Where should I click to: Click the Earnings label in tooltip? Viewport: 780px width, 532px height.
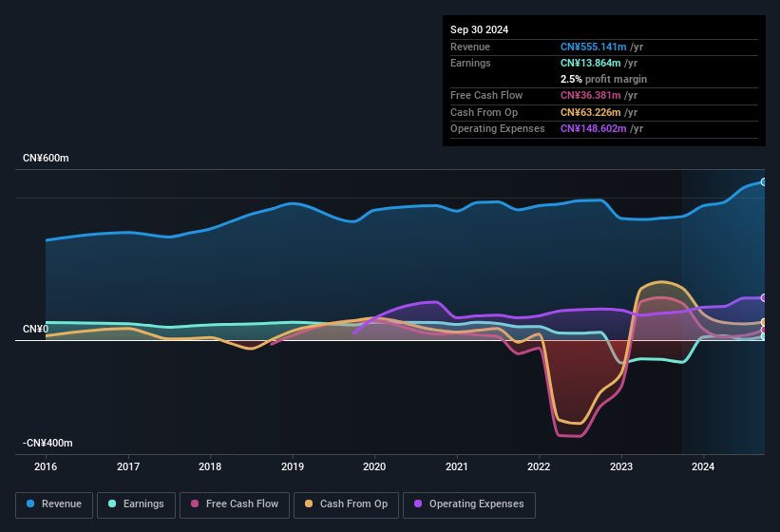tap(470, 63)
